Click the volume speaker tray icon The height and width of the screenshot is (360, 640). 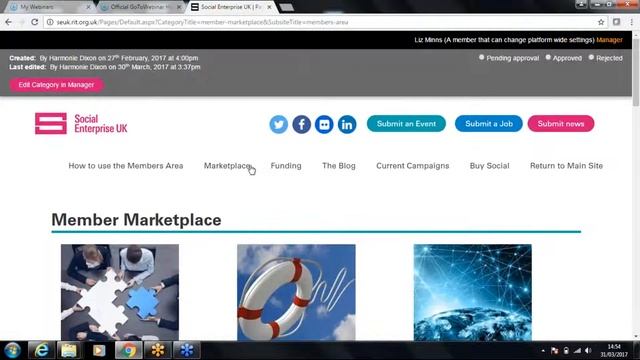(x=588, y=351)
